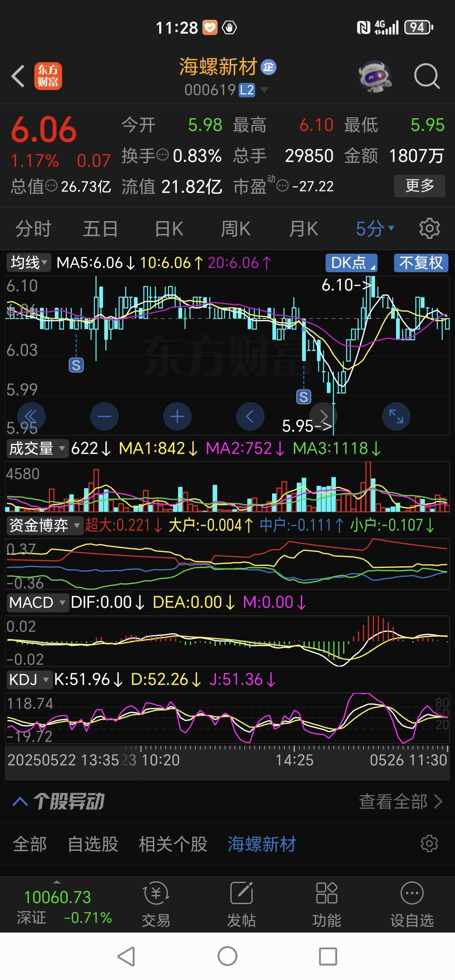Open the 资金博弈 indicator dropdown

click(x=45, y=525)
